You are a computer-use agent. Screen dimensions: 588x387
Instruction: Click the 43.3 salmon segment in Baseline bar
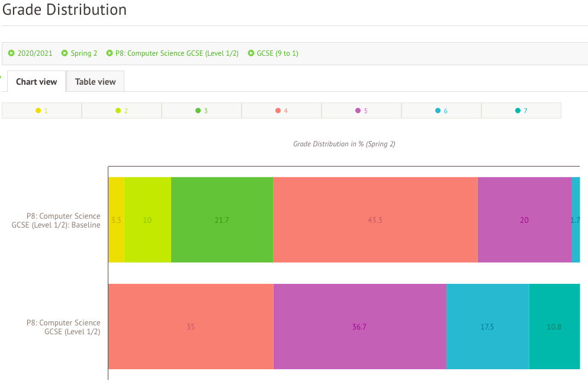375,220
